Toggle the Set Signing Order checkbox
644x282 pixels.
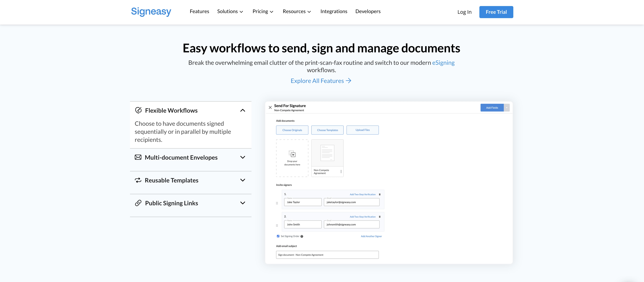[278, 236]
